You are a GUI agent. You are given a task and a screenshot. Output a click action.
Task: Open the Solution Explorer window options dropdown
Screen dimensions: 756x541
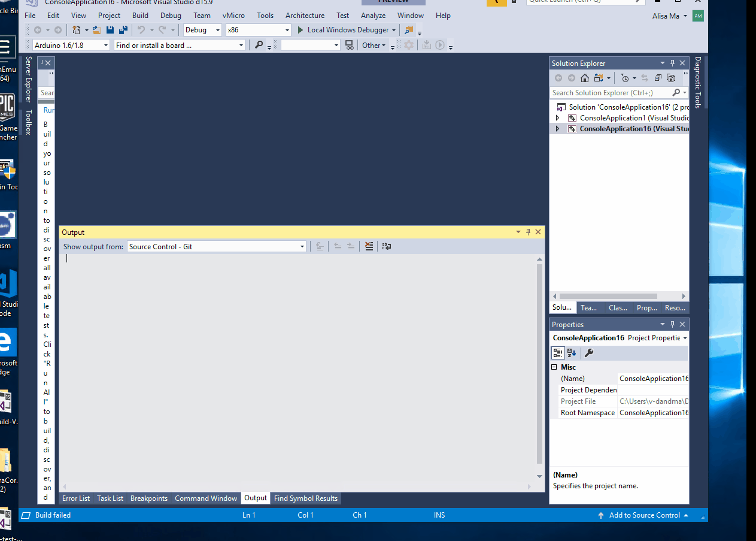663,63
